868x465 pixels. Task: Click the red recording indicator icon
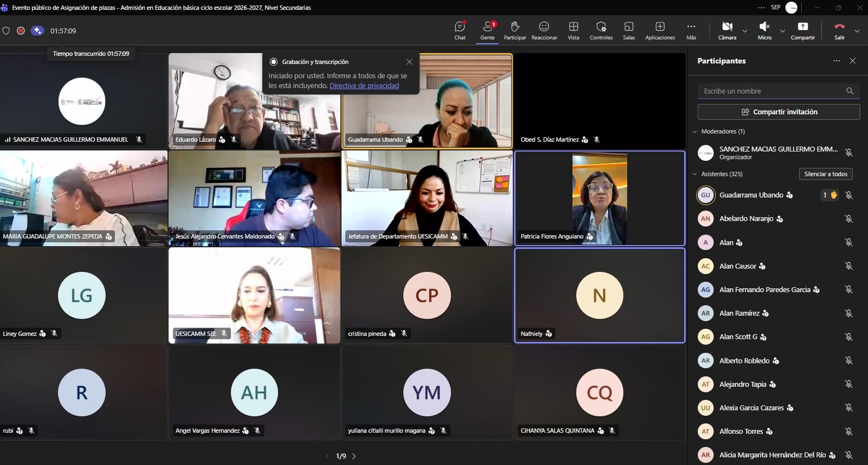(x=21, y=31)
